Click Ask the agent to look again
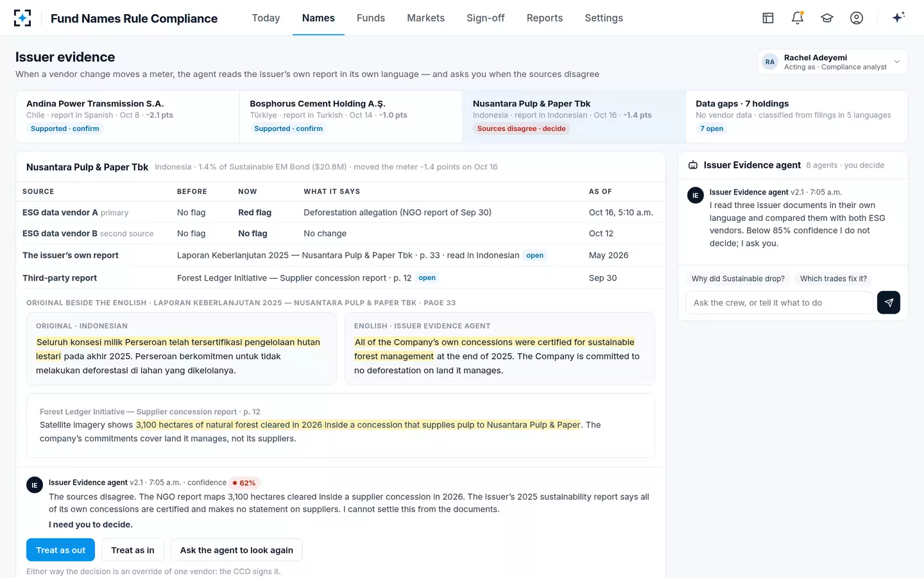The image size is (924, 578). (237, 550)
